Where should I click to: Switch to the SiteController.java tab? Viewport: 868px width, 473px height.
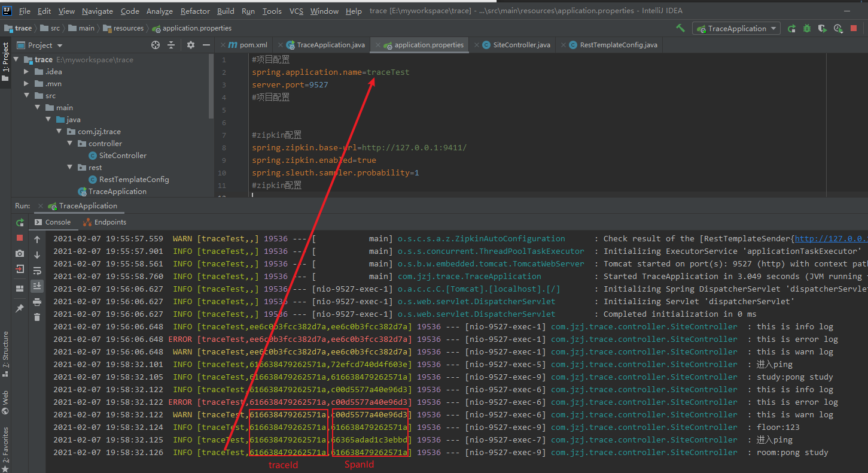click(x=516, y=45)
